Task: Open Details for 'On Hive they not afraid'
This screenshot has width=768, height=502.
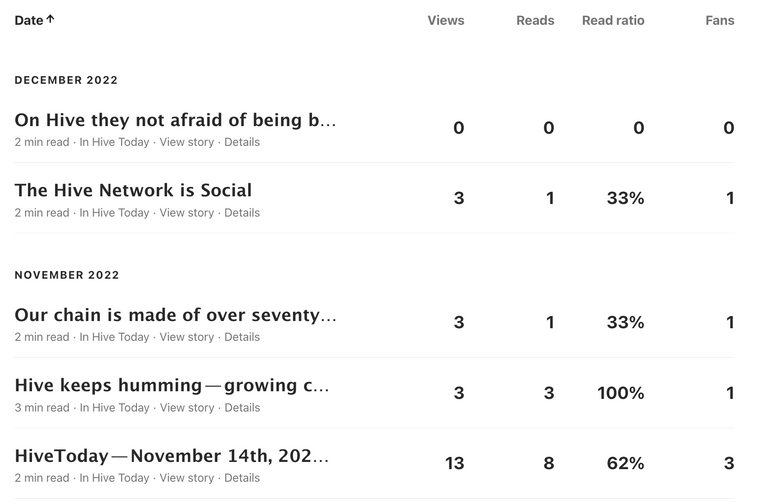Action: coord(242,142)
